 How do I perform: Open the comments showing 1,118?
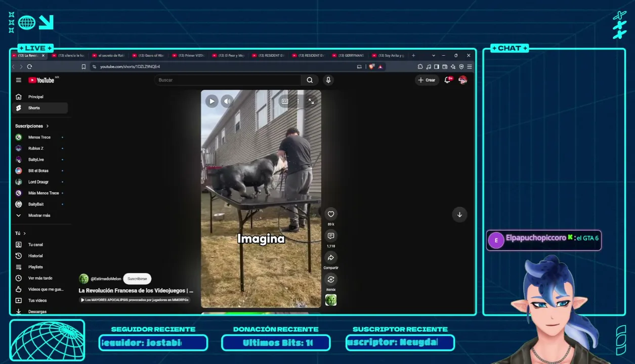tap(331, 236)
